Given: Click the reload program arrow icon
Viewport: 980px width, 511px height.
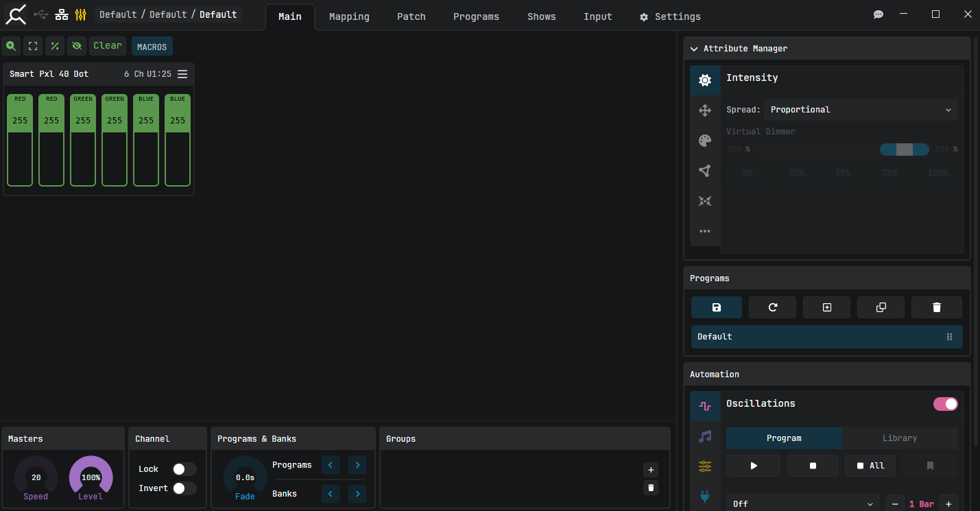Looking at the screenshot, I should point(773,307).
